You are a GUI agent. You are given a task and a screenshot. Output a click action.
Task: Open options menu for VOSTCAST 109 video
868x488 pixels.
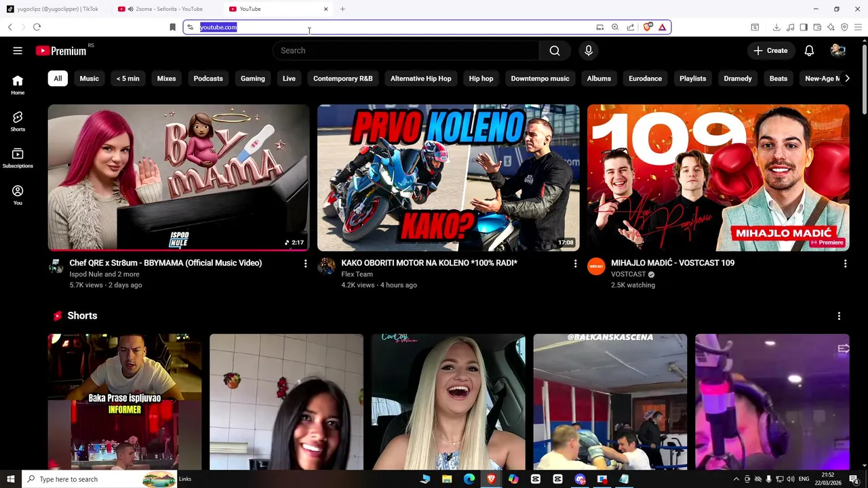pos(845,263)
